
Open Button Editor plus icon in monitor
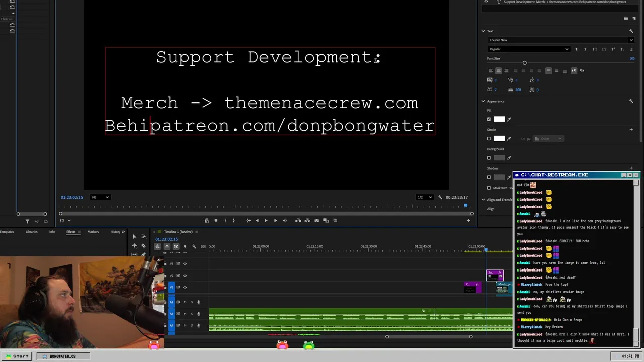[468, 220]
